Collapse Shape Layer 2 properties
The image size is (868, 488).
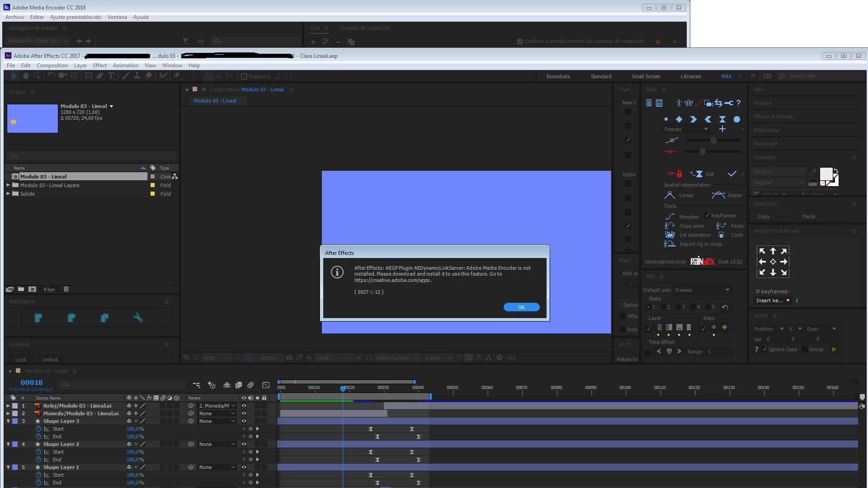(8, 444)
